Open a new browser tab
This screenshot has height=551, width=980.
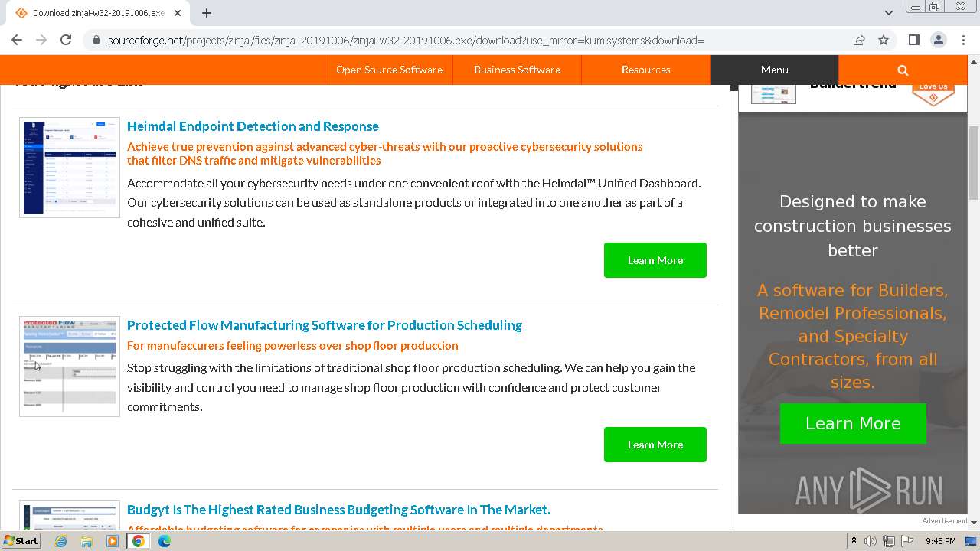pyautogui.click(x=207, y=13)
